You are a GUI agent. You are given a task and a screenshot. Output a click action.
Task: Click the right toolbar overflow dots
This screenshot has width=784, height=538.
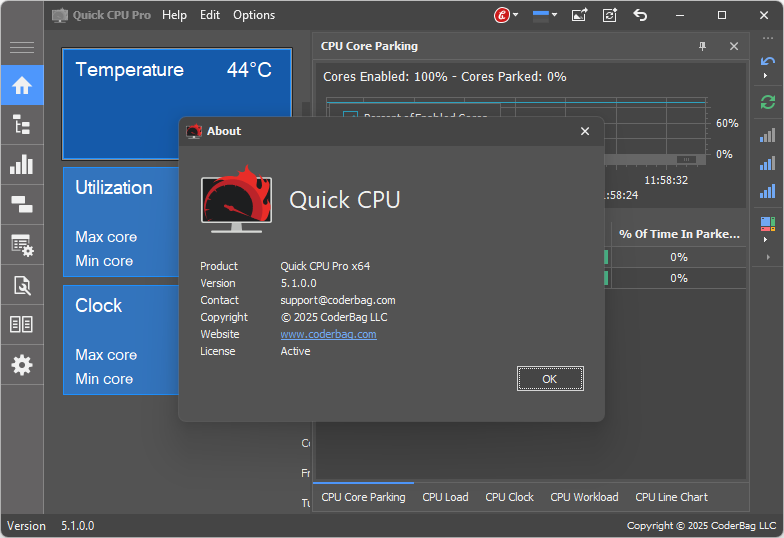(768, 38)
